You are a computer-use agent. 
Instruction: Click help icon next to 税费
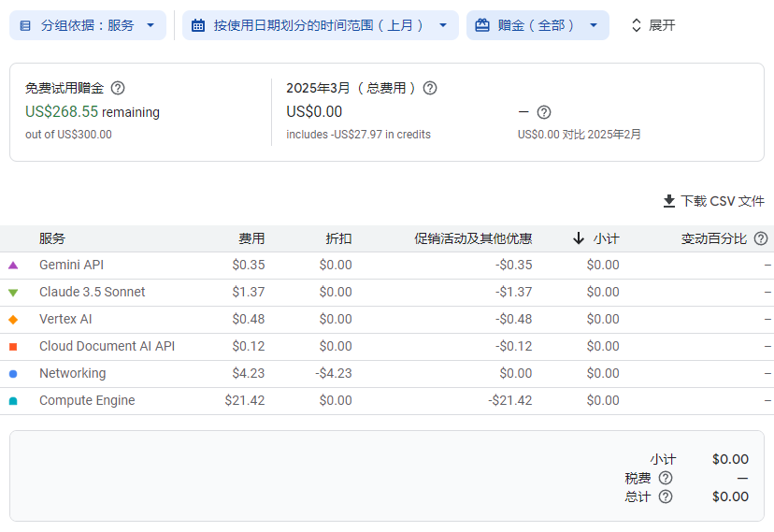(666, 478)
